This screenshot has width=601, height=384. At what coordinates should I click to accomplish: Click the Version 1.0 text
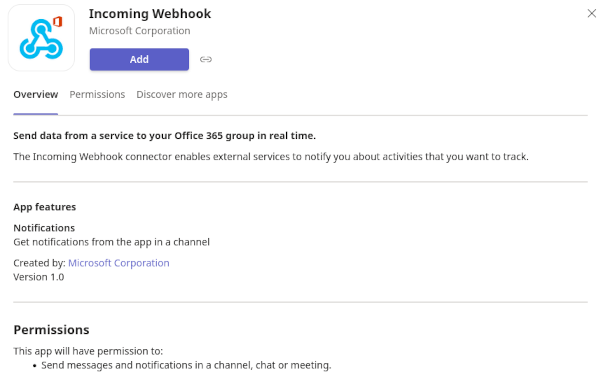39,277
